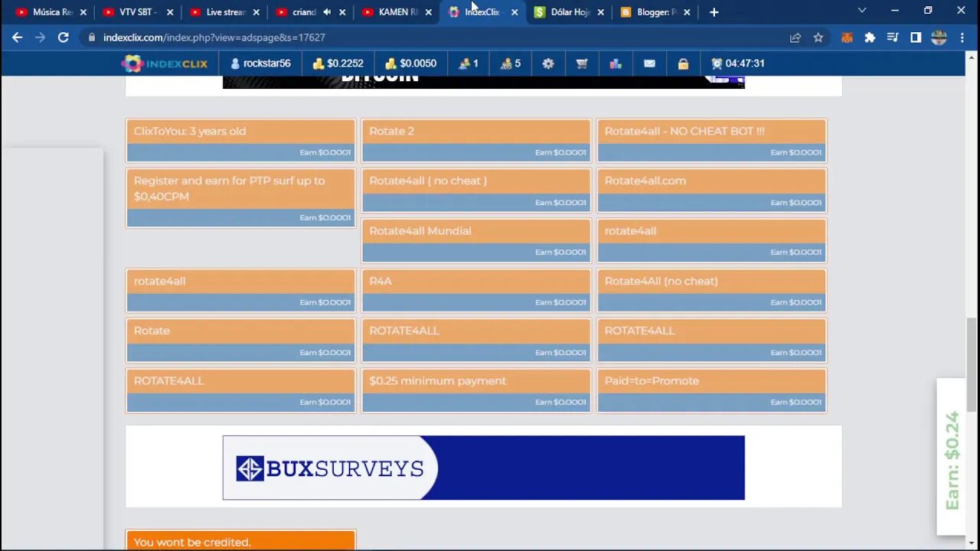Open the media control icon in the toolbar
Screen dimensions: 980x551
893,37
